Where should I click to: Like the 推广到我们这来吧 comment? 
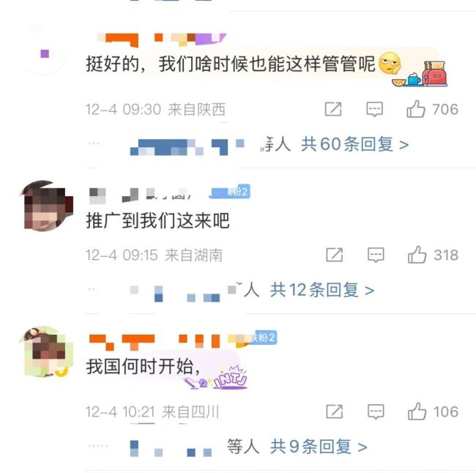click(417, 254)
